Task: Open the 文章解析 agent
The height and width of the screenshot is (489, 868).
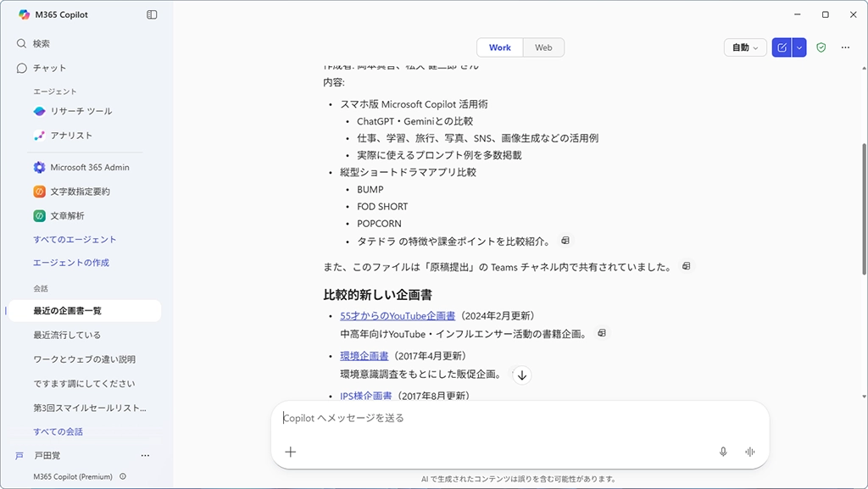Action: click(67, 216)
